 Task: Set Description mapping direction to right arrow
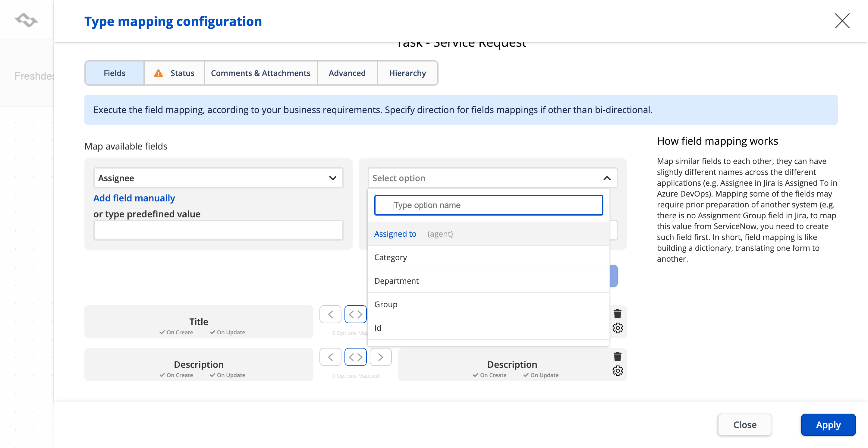380,357
